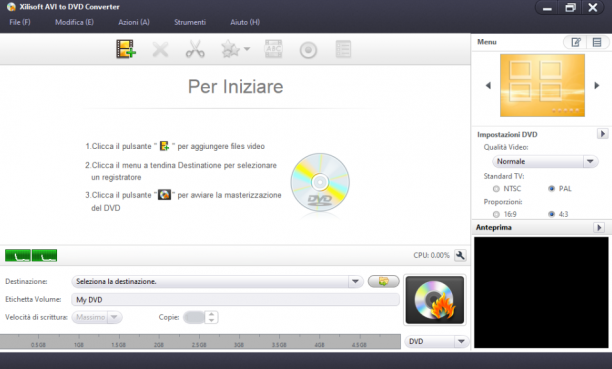
Task: Open the Strumenti menu
Action: point(190,22)
